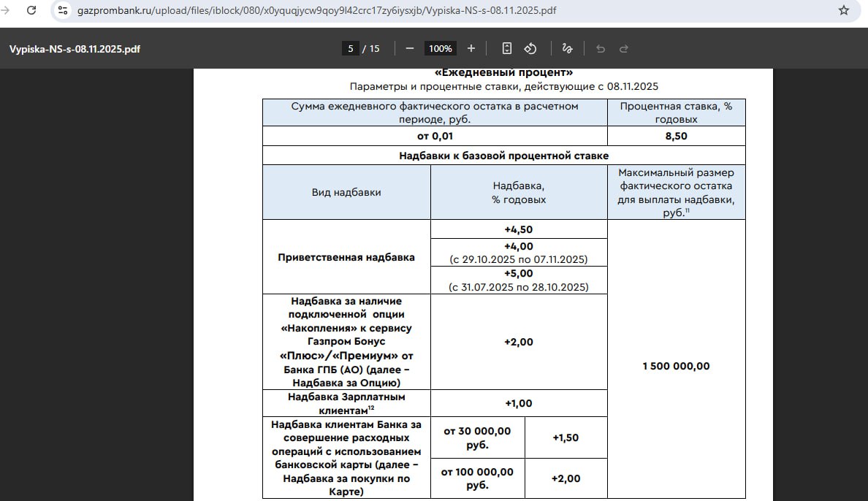Enable the draw annotation tool
The height and width of the screenshot is (501, 868).
(x=567, y=48)
